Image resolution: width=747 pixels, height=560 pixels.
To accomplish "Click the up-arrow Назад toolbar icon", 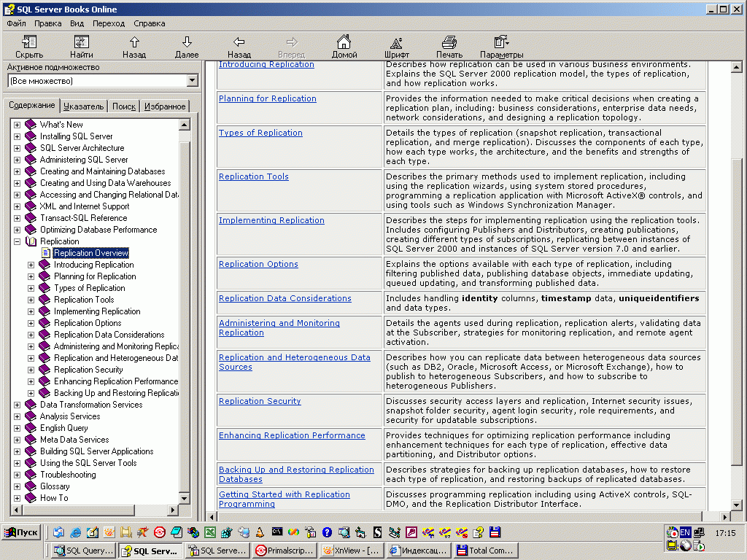I will (x=134, y=42).
